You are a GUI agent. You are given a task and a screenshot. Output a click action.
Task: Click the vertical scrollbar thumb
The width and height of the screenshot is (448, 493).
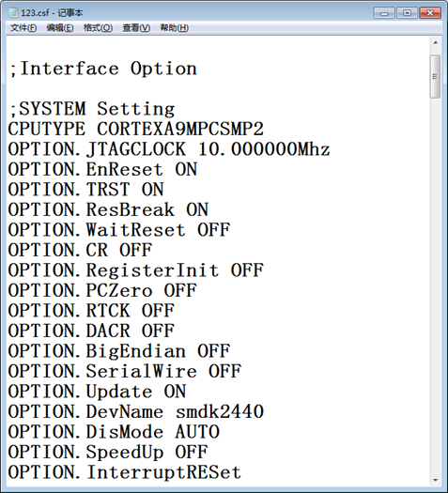click(x=436, y=76)
